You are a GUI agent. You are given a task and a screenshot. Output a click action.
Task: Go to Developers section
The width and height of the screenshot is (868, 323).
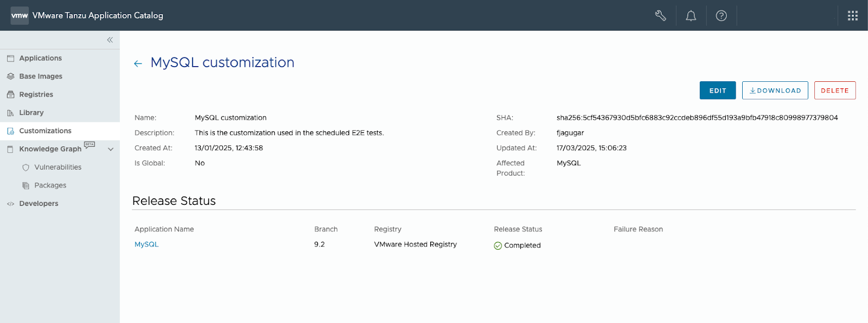[x=39, y=203]
